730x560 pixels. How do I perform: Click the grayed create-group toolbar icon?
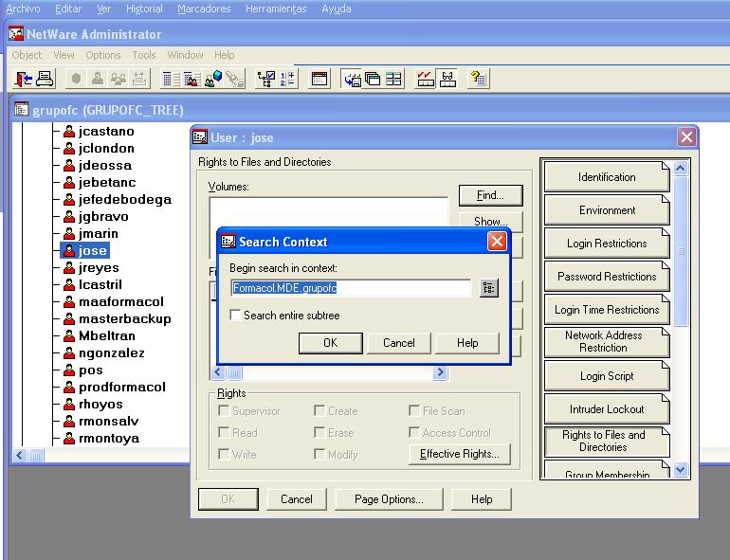[x=119, y=79]
